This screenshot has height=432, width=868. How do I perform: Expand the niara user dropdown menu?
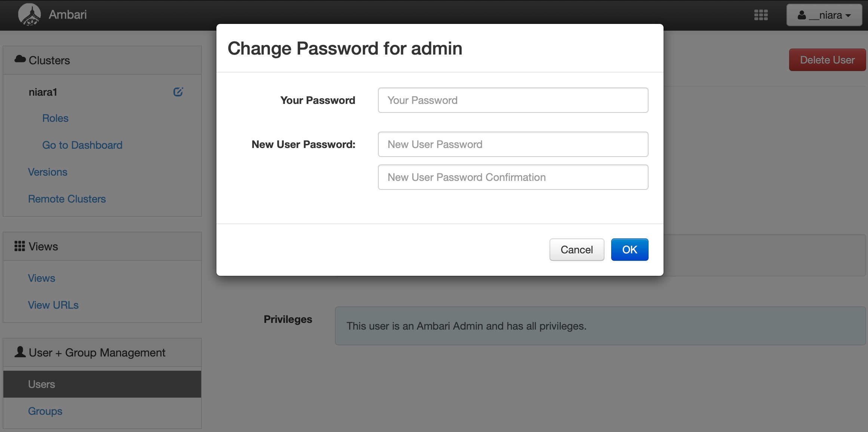tap(824, 15)
